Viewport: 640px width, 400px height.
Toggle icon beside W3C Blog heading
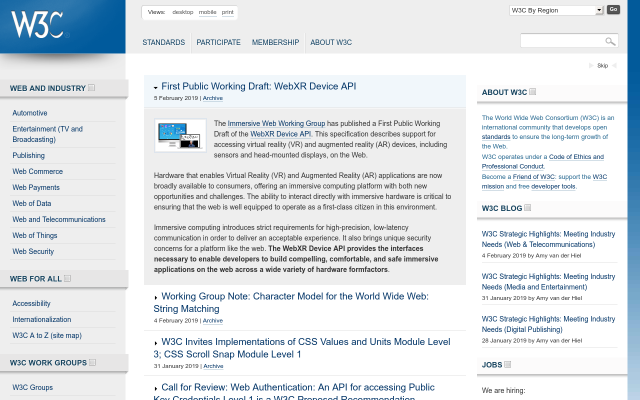527,208
